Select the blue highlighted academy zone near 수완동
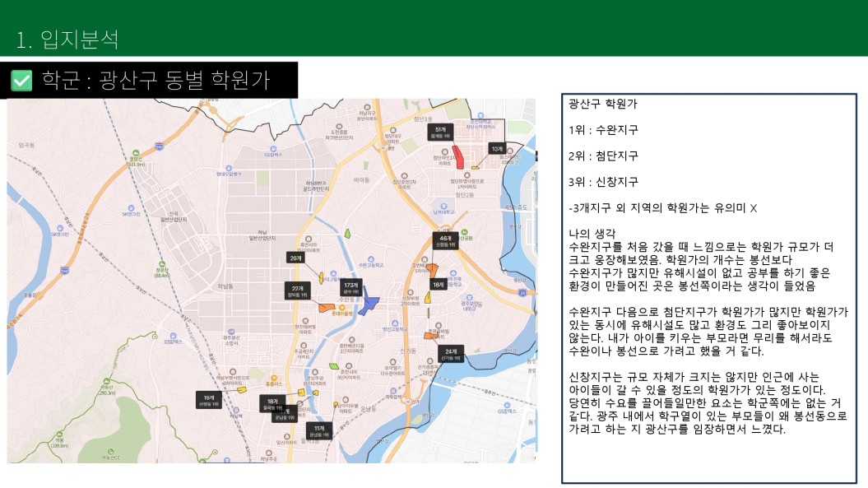 pyautogui.click(x=368, y=303)
